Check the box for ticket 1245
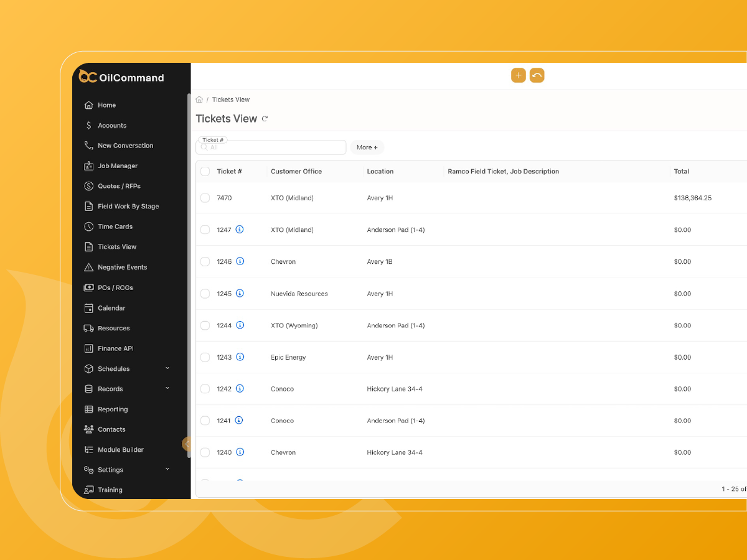The height and width of the screenshot is (560, 747). click(x=205, y=294)
